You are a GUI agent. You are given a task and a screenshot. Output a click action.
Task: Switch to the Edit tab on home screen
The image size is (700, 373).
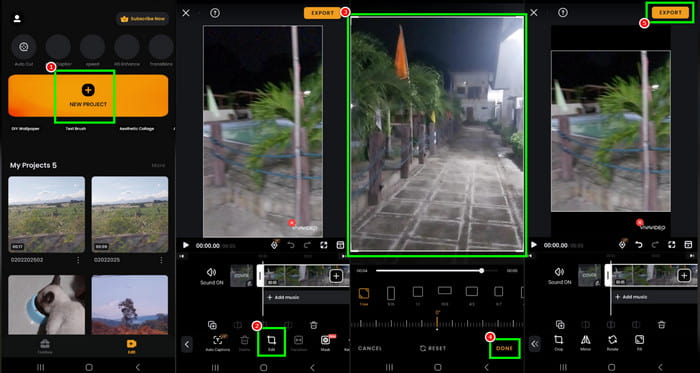pos(131,346)
